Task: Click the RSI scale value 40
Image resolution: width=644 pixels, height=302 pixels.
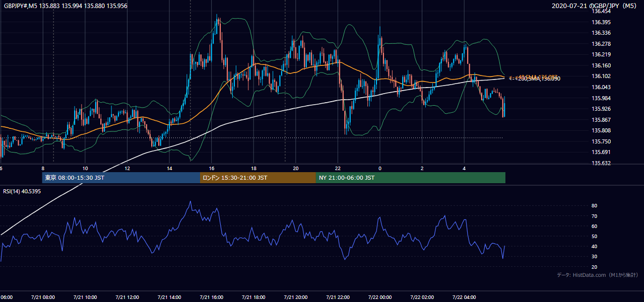Action: 594,246
